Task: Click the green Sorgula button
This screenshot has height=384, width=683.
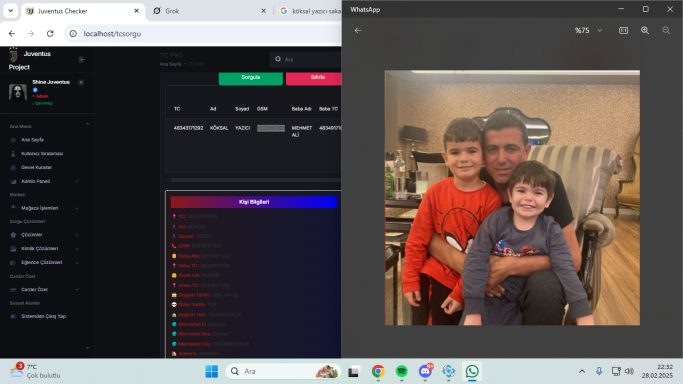Action: click(x=250, y=77)
